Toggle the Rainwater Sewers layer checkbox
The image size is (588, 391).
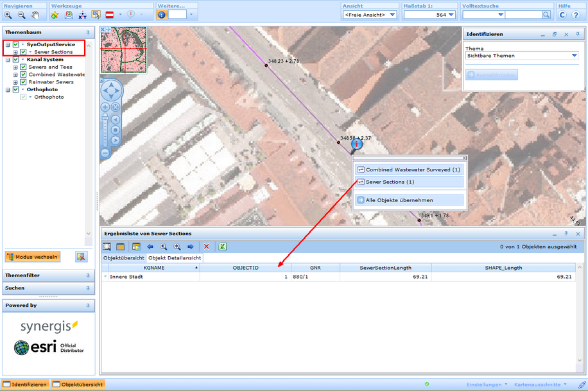click(24, 82)
